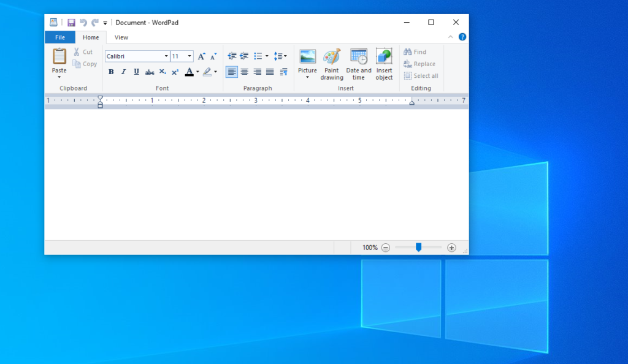Increase indent of the paragraph

[x=244, y=56]
